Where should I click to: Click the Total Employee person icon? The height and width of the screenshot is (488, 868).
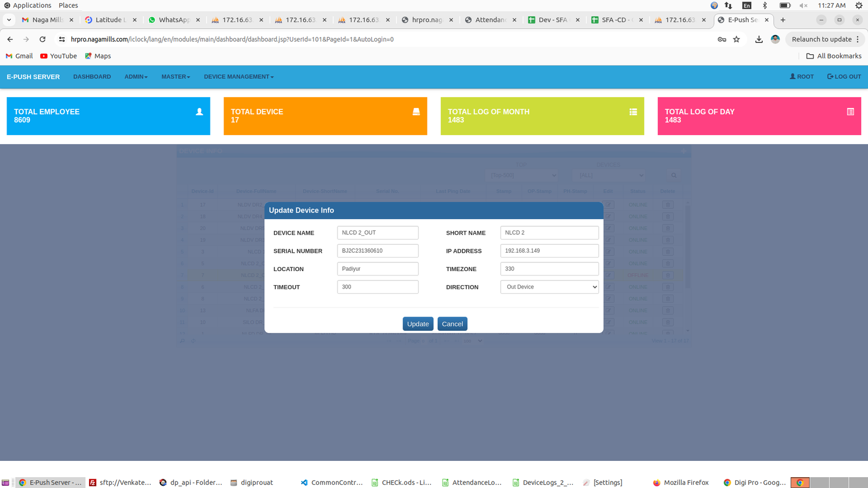pos(199,112)
